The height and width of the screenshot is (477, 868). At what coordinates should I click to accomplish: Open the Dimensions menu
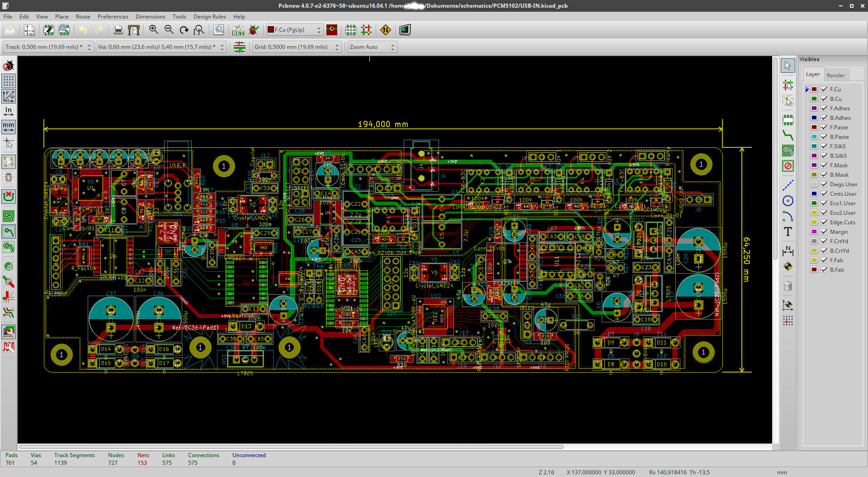[x=151, y=17]
